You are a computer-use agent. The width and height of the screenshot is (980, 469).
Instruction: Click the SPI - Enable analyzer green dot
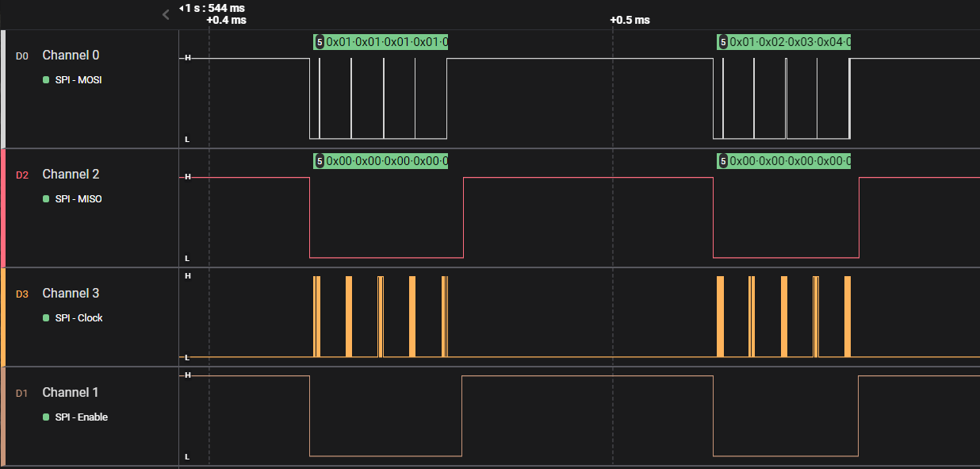46,417
